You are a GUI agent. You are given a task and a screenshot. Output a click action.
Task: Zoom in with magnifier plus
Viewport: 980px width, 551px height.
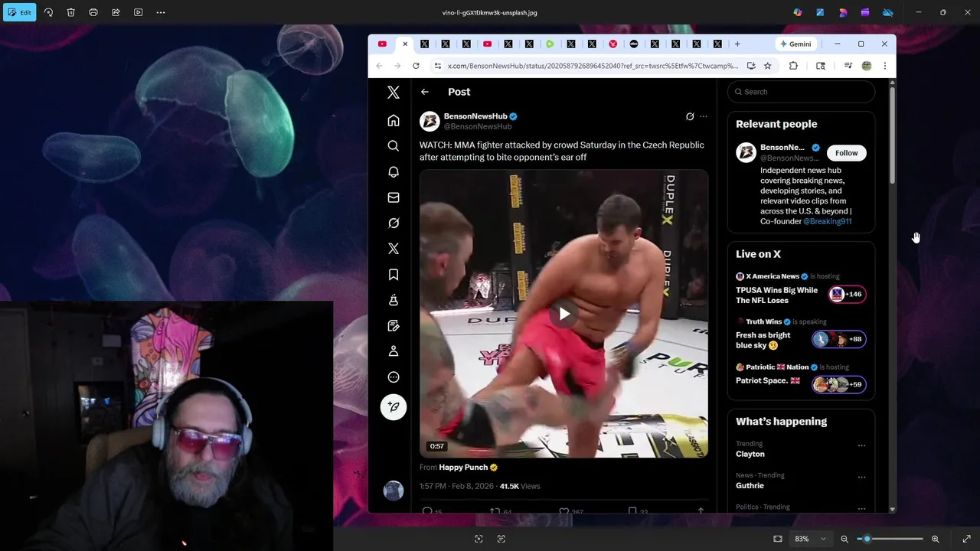pyautogui.click(x=935, y=539)
